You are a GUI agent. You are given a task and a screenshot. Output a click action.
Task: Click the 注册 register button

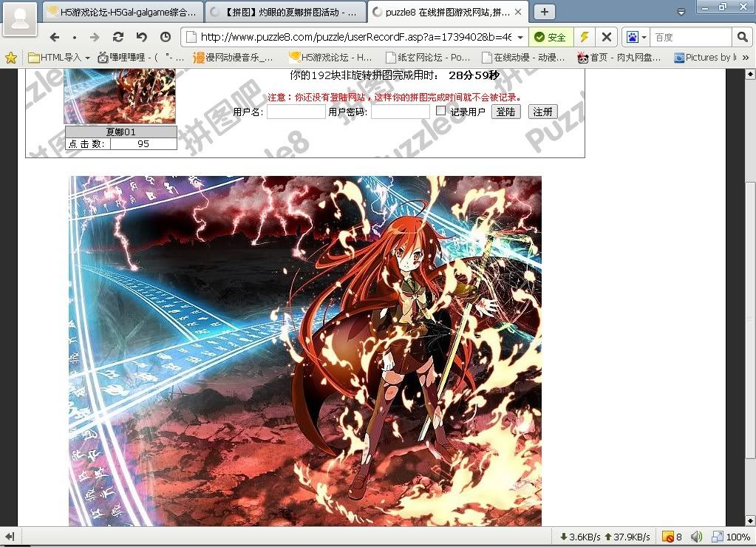[543, 112]
